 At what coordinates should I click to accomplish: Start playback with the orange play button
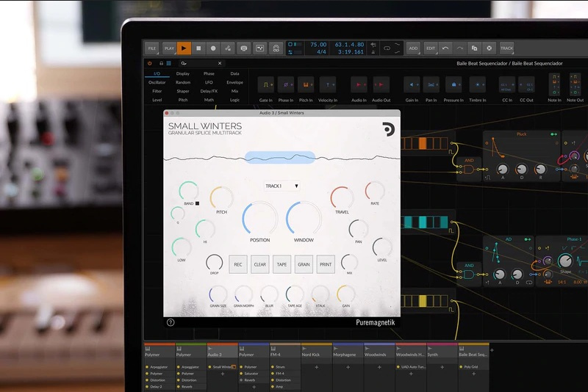tap(184, 48)
